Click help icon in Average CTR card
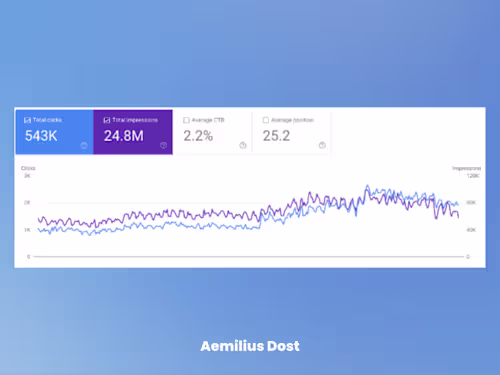 coord(243,145)
